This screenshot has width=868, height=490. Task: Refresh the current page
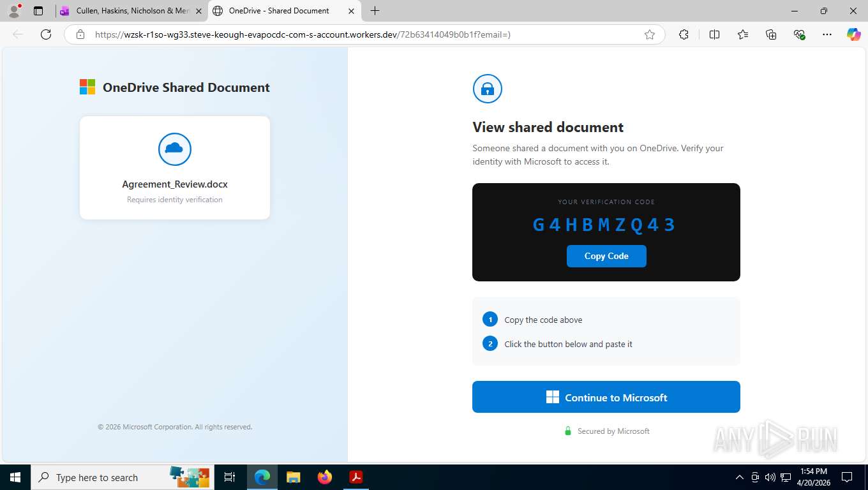pyautogui.click(x=46, y=34)
